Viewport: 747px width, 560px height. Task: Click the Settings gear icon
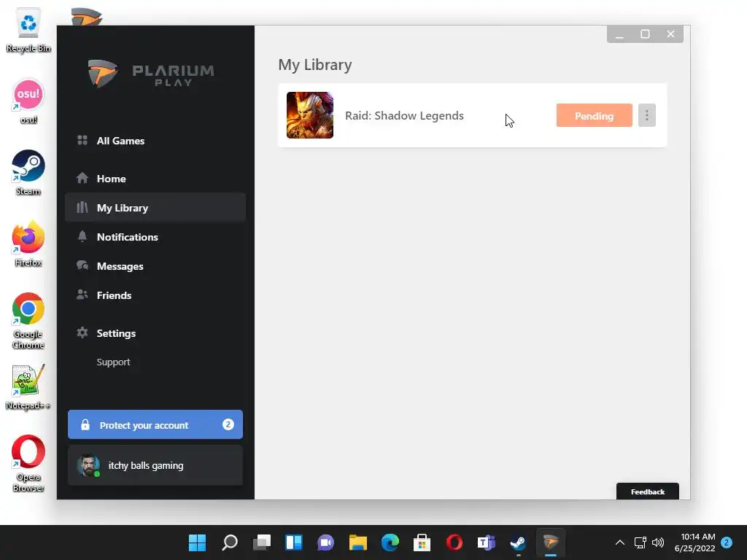point(82,332)
